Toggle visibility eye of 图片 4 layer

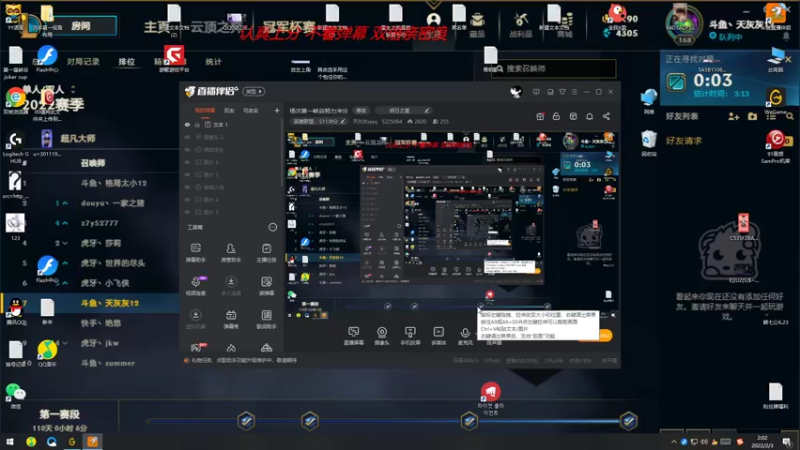(x=187, y=199)
